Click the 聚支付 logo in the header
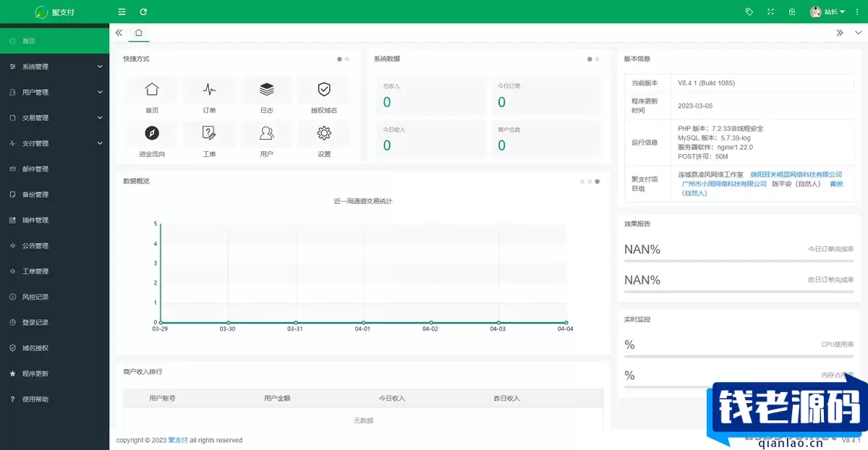Viewport: 868px width, 450px height. tap(54, 12)
